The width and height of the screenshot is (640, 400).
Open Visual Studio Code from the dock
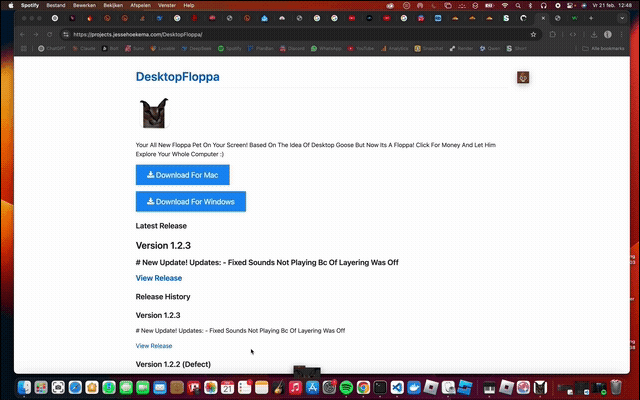click(x=397, y=387)
